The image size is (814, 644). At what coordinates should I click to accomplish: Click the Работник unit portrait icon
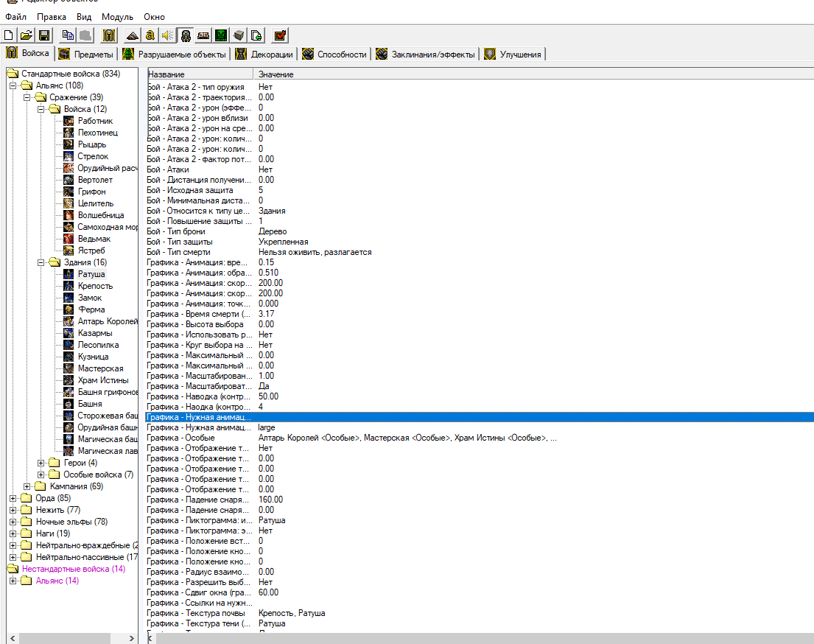(69, 121)
